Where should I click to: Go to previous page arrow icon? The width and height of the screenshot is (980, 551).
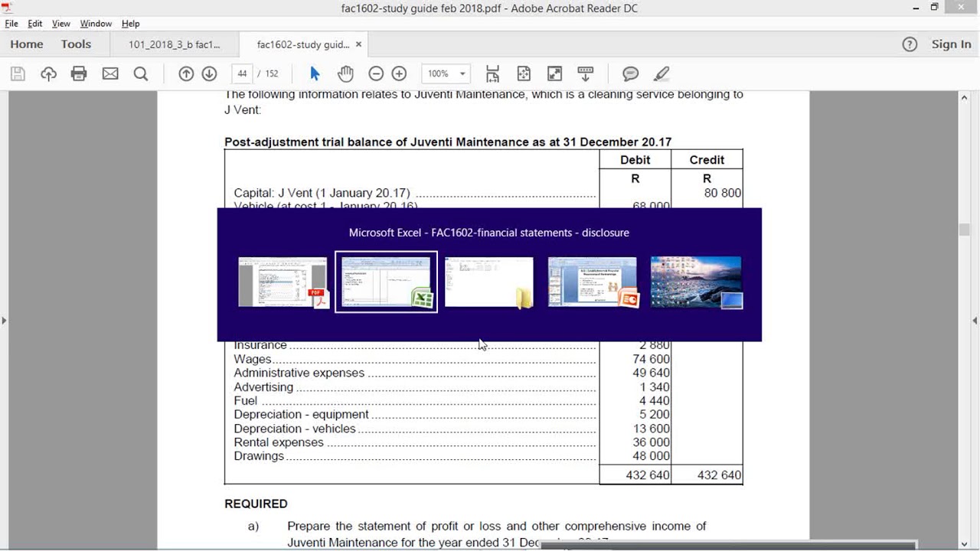186,73
